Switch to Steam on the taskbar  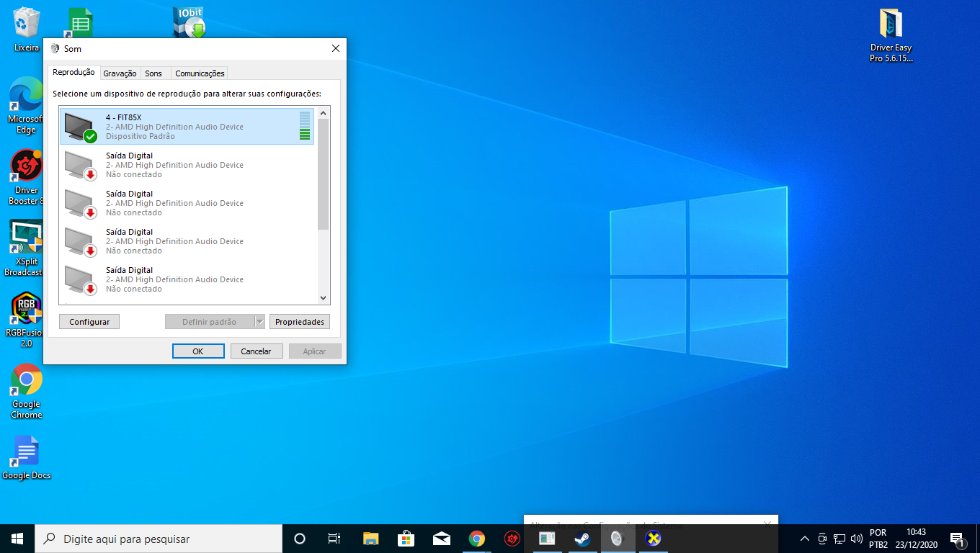(582, 539)
